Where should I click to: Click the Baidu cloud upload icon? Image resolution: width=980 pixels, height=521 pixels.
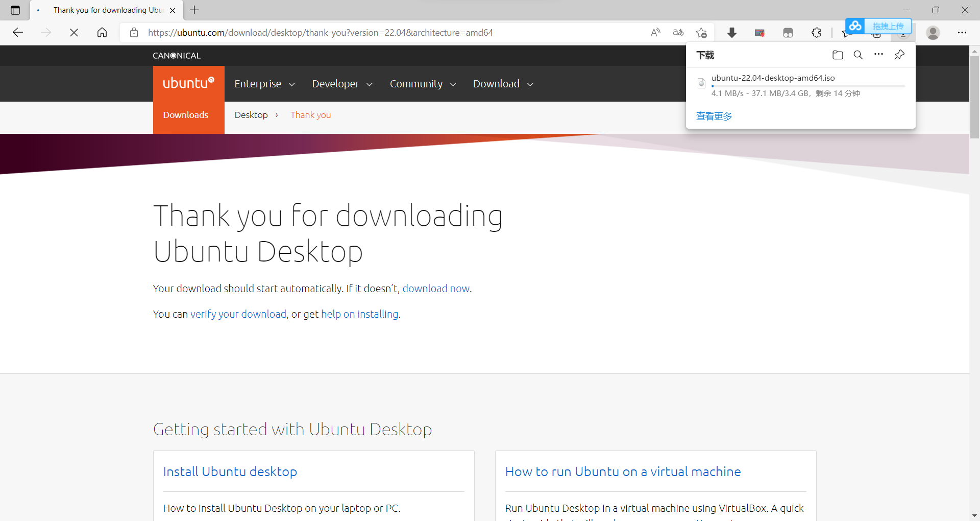[855, 26]
